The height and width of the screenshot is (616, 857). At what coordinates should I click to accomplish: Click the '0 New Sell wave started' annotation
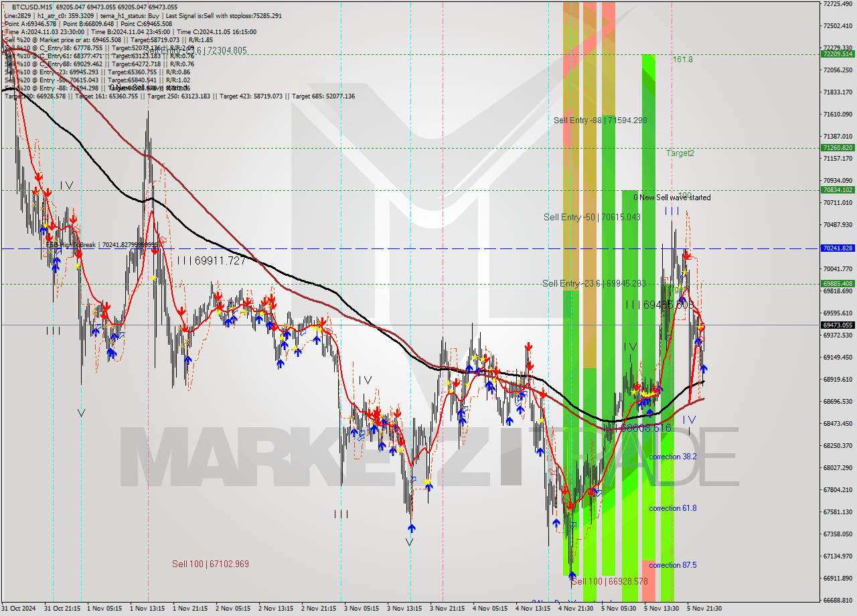672,198
